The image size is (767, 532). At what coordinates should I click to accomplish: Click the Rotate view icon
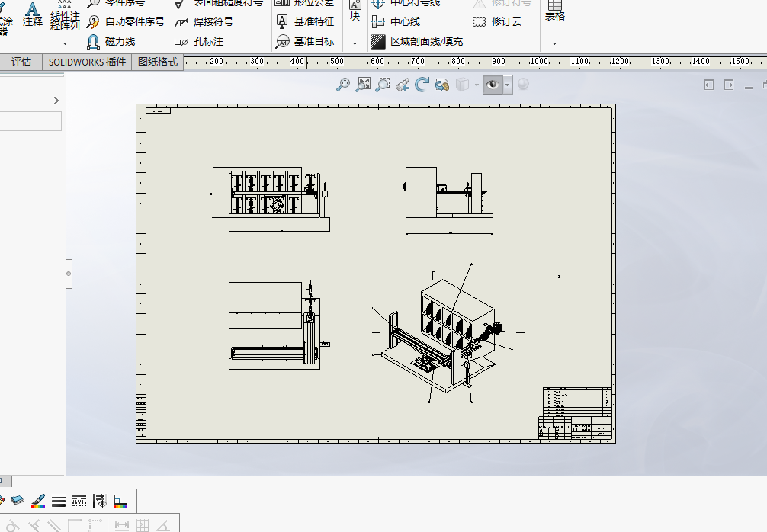(x=422, y=85)
